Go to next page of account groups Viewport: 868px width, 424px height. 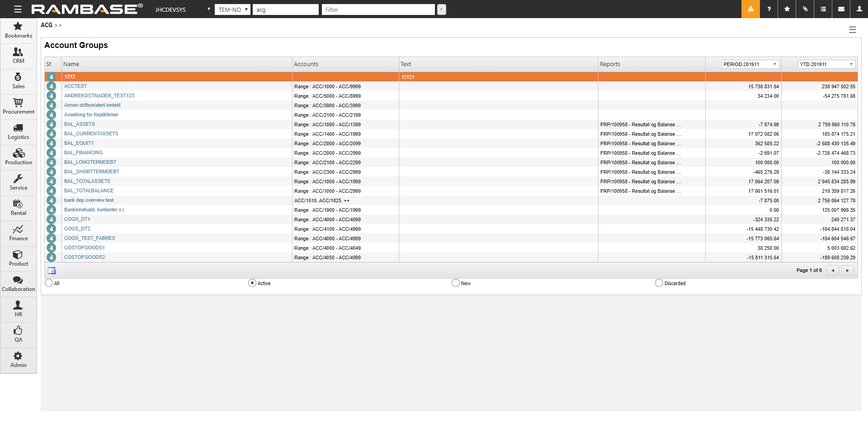pos(847,270)
